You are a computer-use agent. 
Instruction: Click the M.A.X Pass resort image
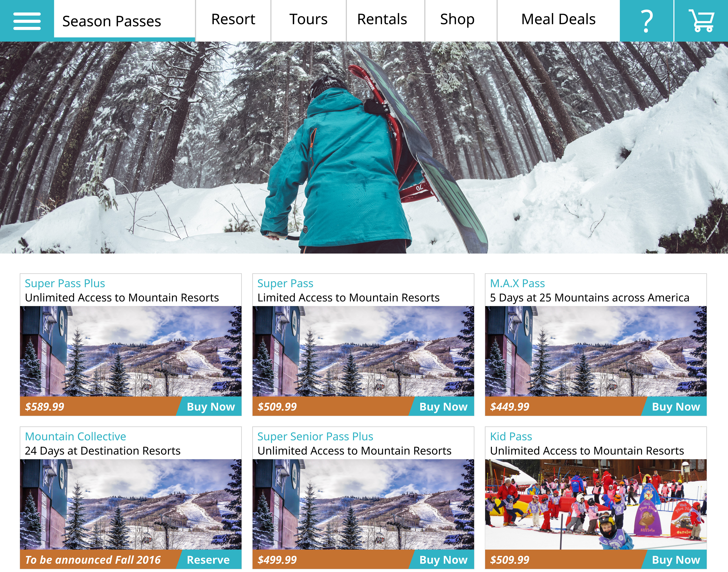[596, 351]
